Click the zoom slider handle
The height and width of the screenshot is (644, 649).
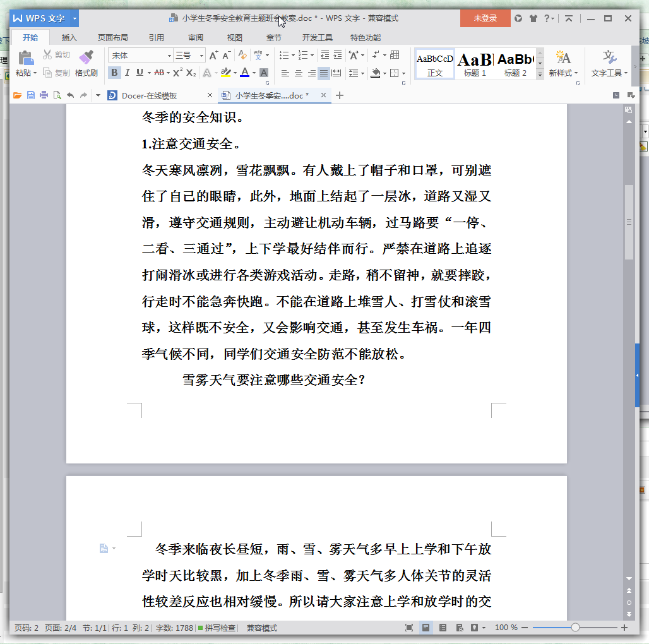click(575, 628)
